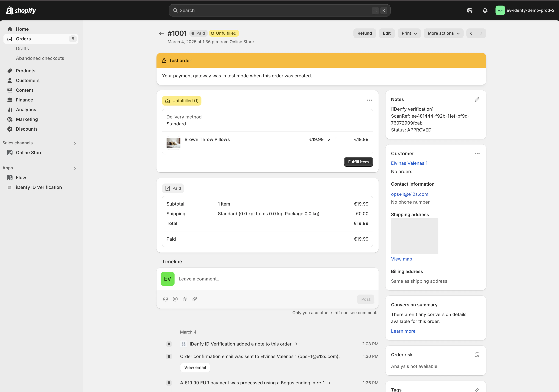Screen dimensions: 559x392
Task: Click the Leave a comment field
Action: pyautogui.click(x=268, y=279)
